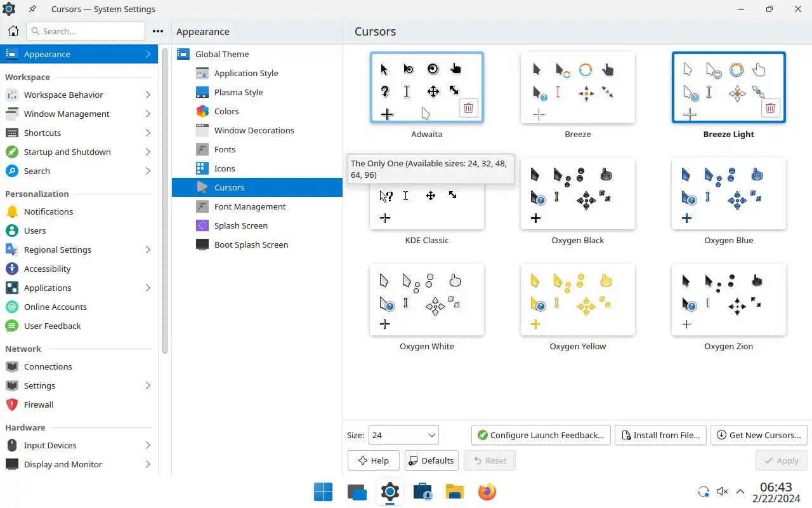Select the Breeze cursor theme
This screenshot has width=812, height=508.
click(578, 87)
